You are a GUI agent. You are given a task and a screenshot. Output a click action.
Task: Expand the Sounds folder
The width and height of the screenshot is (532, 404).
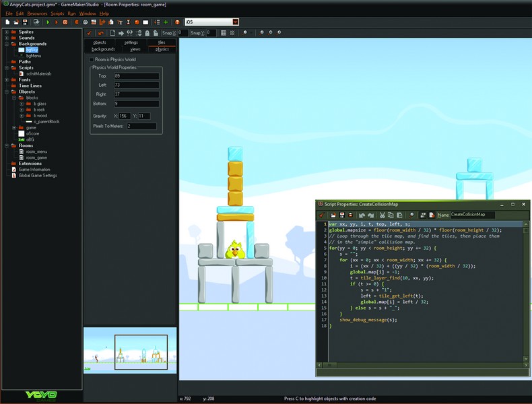[x=7, y=38]
